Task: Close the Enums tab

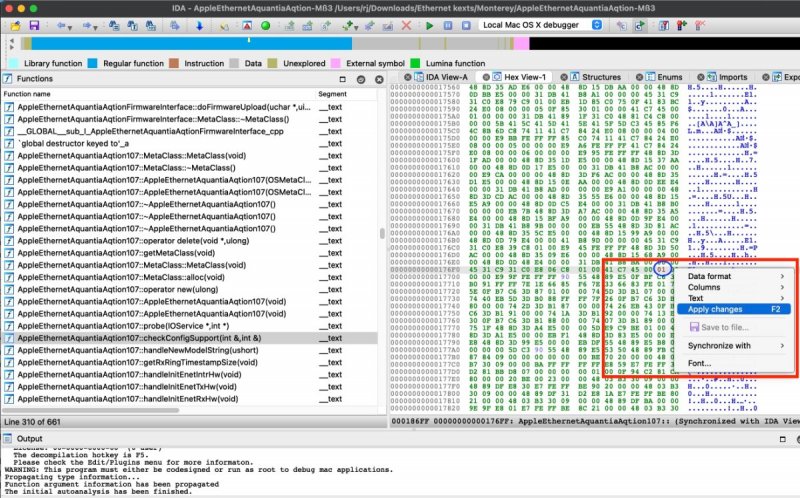Action: (x=639, y=77)
